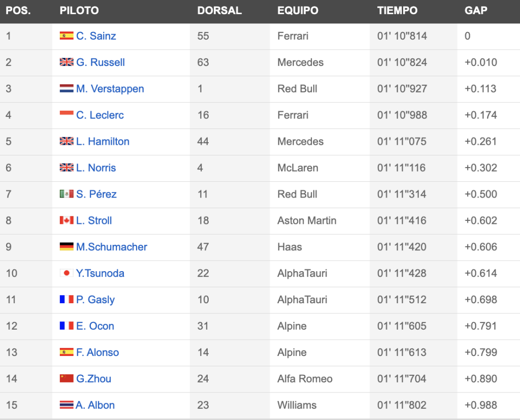Click the Japanese flag beside Y.Tsunoda

(x=67, y=273)
